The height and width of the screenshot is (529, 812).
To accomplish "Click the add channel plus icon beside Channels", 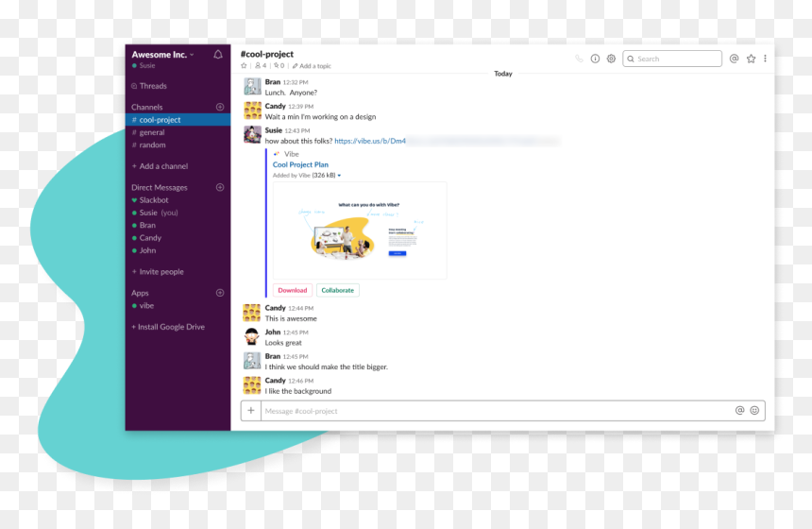I will [220, 107].
